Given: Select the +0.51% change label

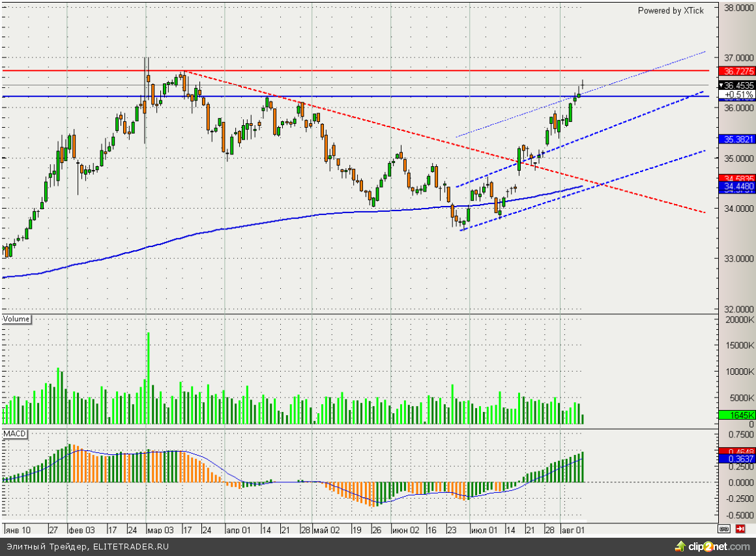Looking at the screenshot, I should click(x=738, y=95).
